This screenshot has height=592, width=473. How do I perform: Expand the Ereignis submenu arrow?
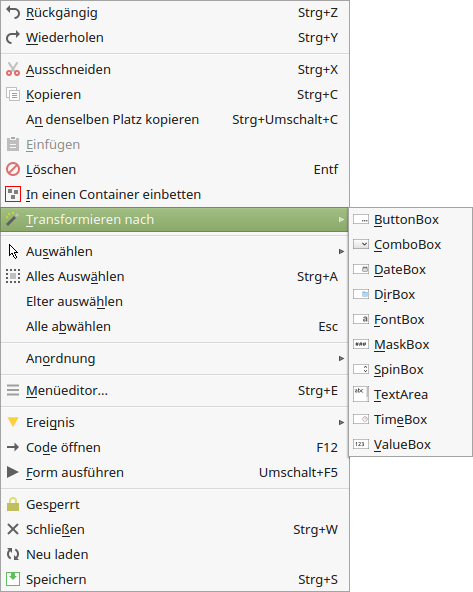[341, 422]
